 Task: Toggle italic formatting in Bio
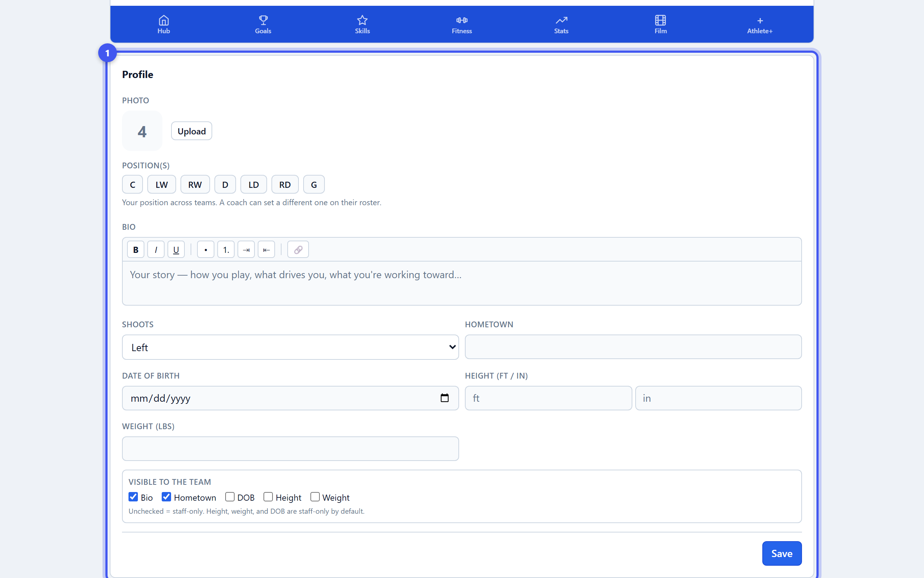(156, 250)
